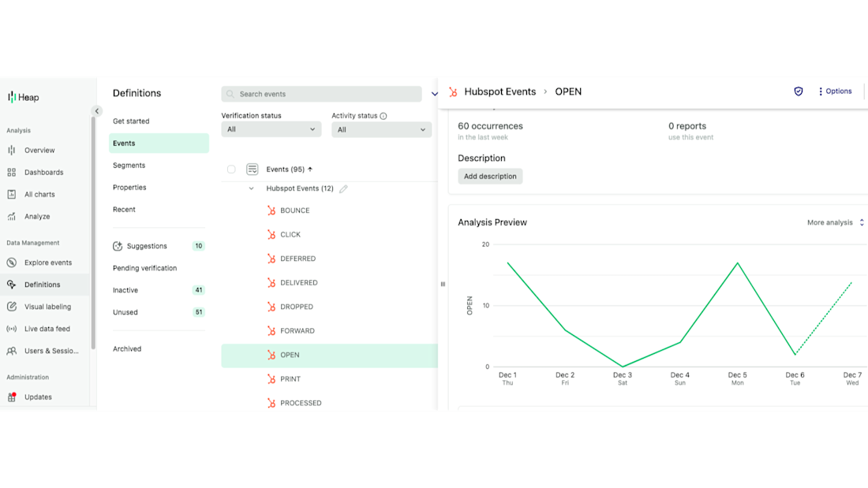868x488 pixels.
Task: Click the Suggestions count badge 10
Action: [198, 246]
